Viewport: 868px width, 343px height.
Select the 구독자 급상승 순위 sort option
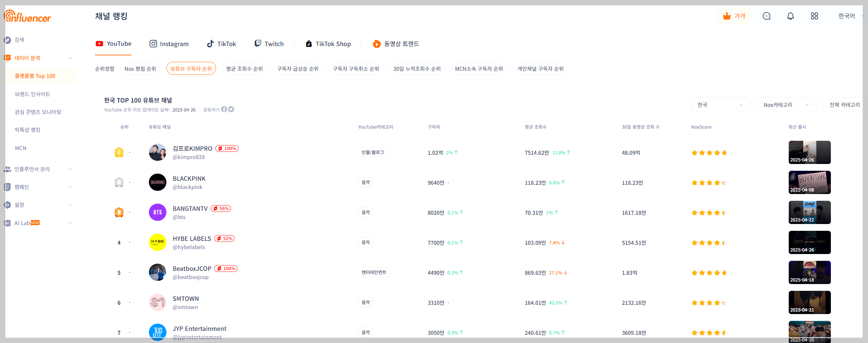pyautogui.click(x=298, y=69)
